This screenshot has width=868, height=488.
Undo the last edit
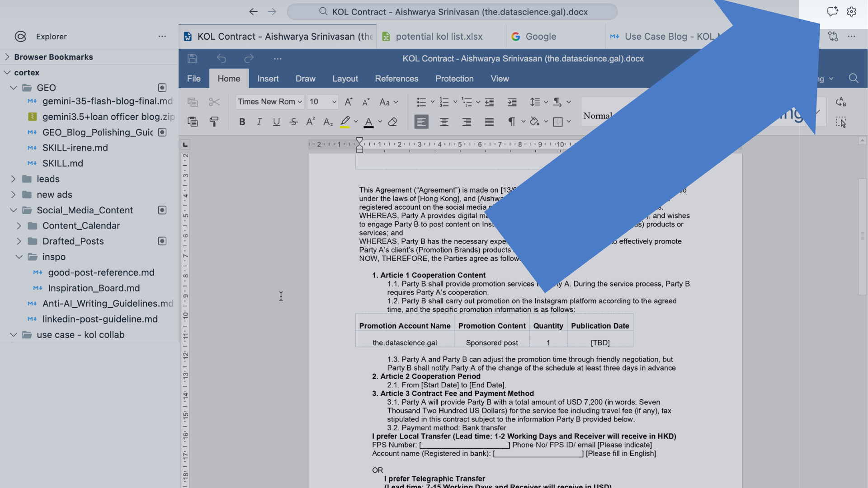click(221, 59)
